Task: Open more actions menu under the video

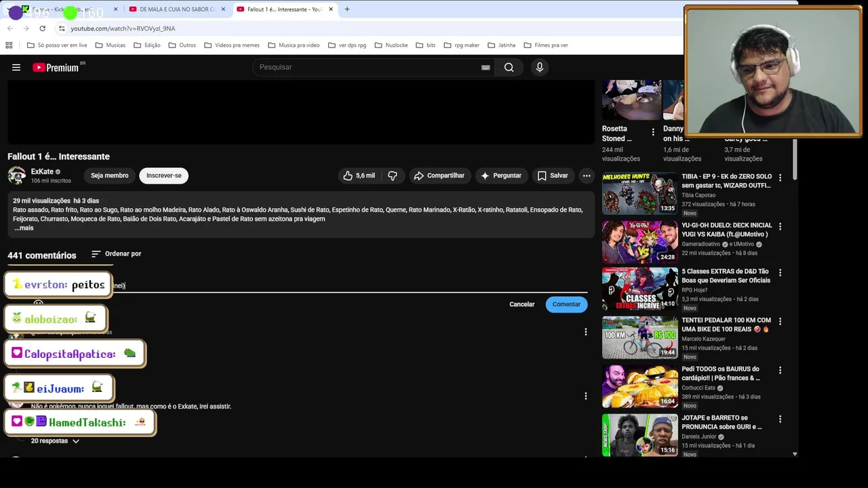Action: 587,176
